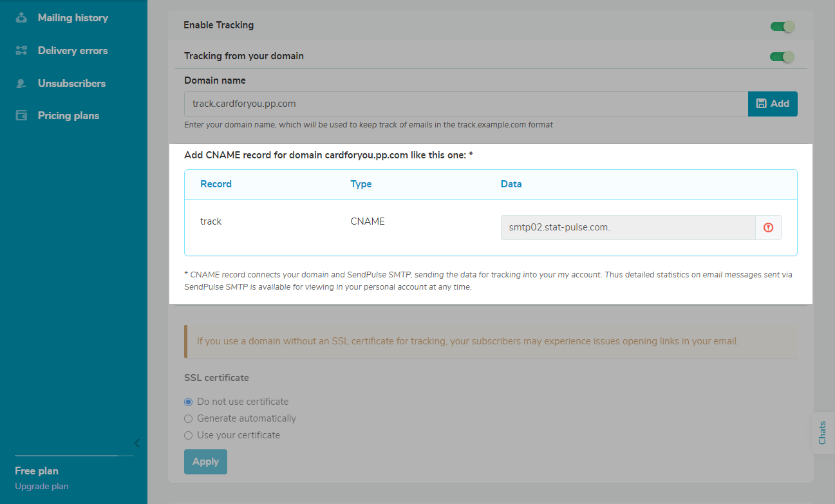Click the Delivery errors sidebar icon
Image resolution: width=835 pixels, height=504 pixels.
21,50
